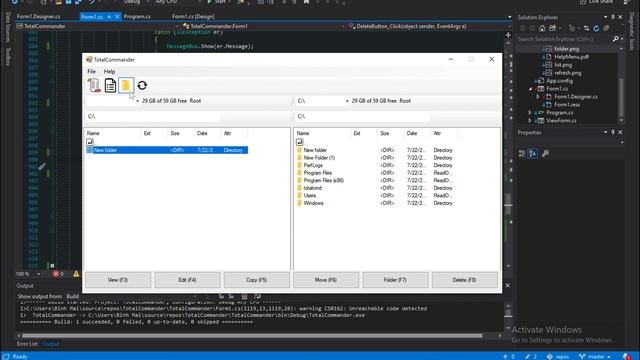
Task: Click the Home icon in Solution Explorer toolbar
Action: pyautogui.click(x=542, y=28)
